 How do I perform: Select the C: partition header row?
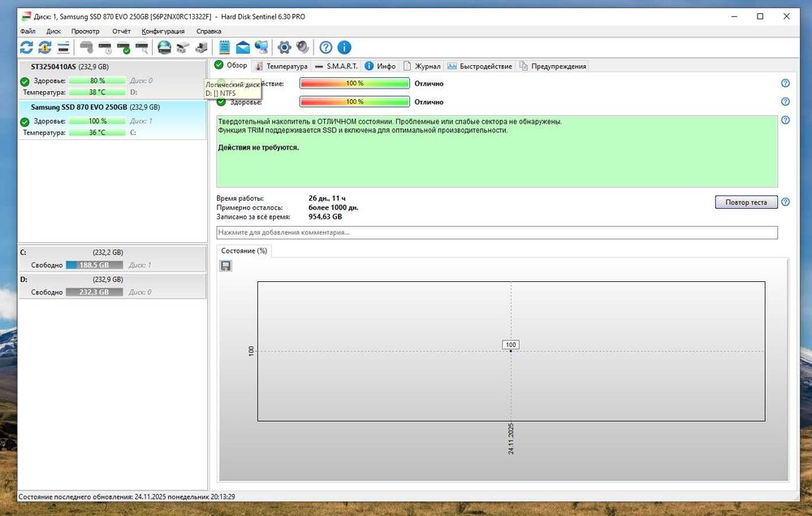click(x=112, y=252)
